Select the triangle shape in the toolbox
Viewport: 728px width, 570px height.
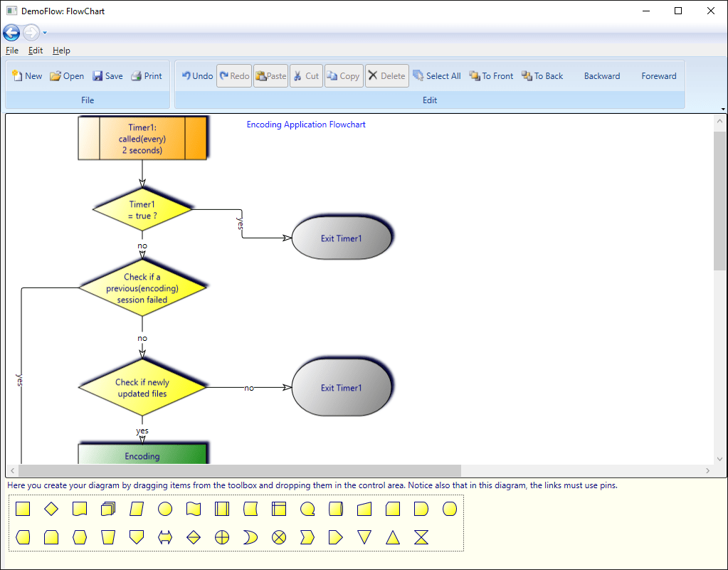pyautogui.click(x=392, y=537)
